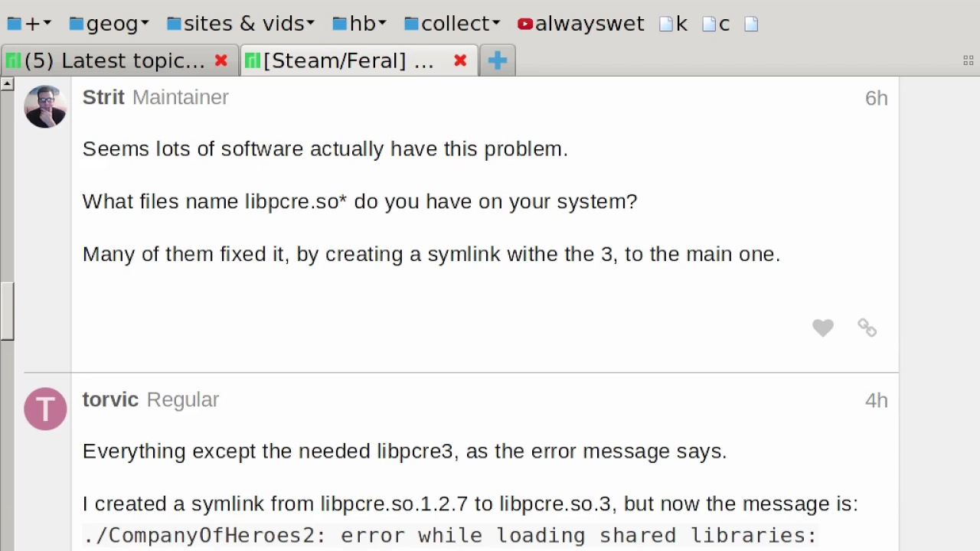The width and height of the screenshot is (980, 551).
Task: Click 'Seems lots of software' sentence
Action: coord(325,148)
